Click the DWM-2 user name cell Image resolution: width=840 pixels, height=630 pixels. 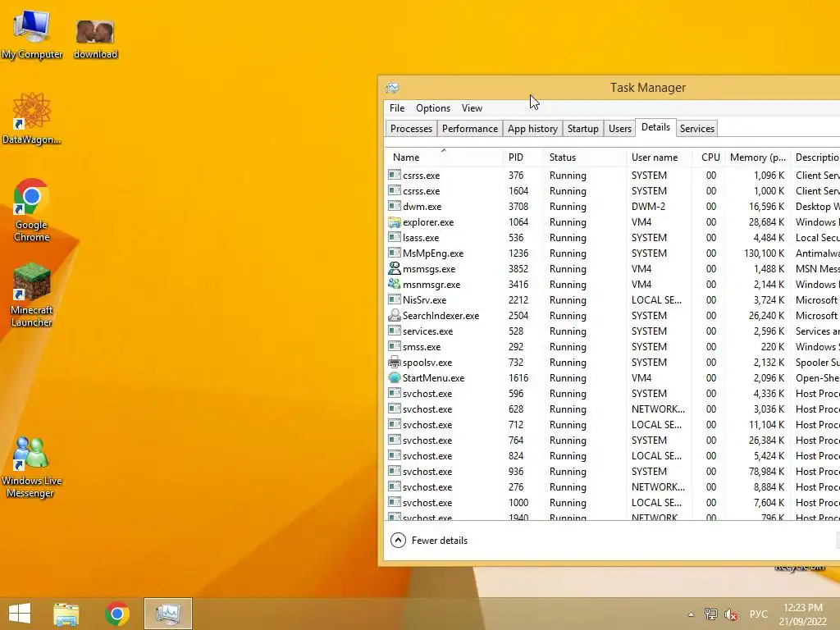tap(648, 206)
